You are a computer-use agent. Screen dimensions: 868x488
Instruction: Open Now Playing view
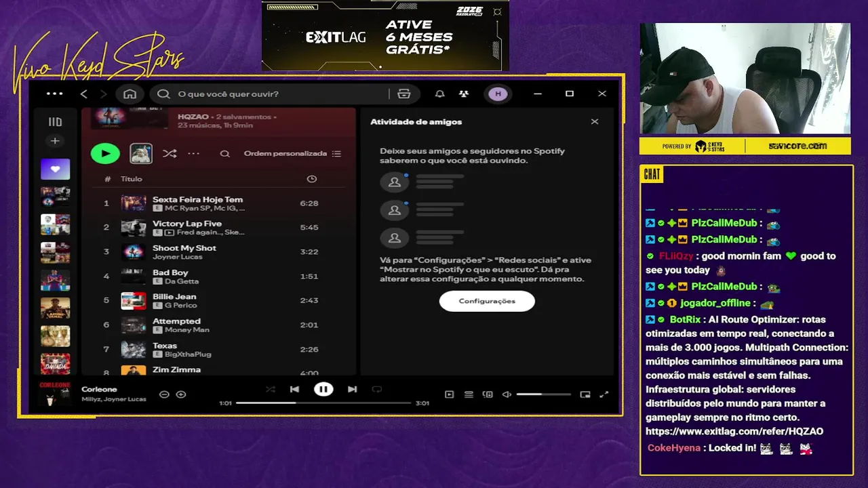(x=449, y=394)
